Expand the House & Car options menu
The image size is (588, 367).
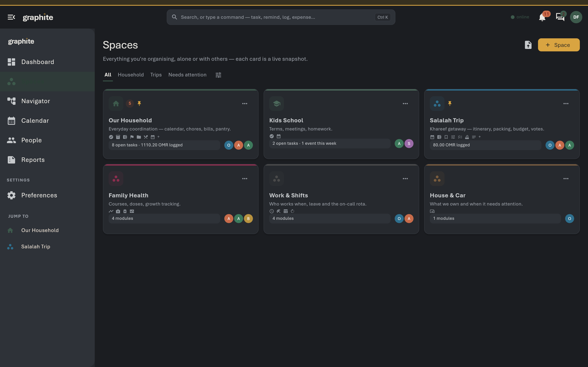click(566, 179)
